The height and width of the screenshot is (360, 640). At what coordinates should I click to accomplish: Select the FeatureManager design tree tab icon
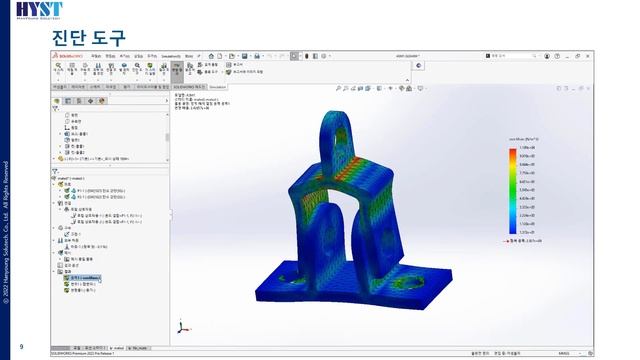pos(57,101)
